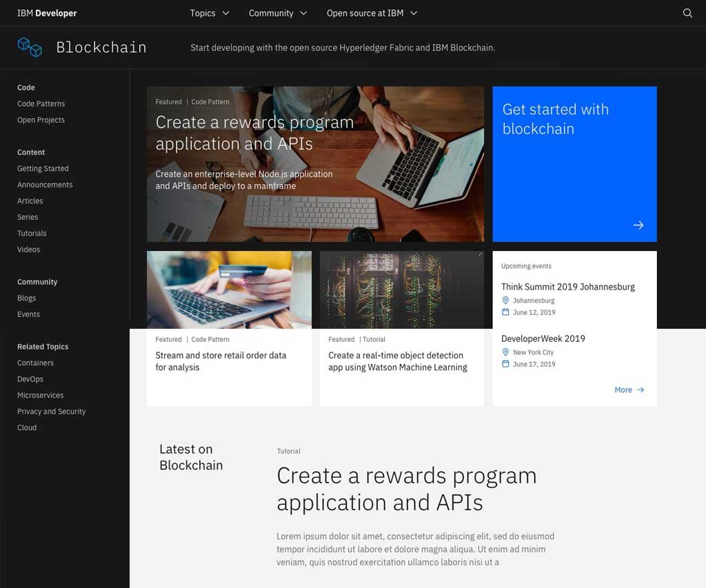This screenshot has width=706, height=588.
Task: Open Code Patterns in sidebar
Action: click(x=41, y=103)
